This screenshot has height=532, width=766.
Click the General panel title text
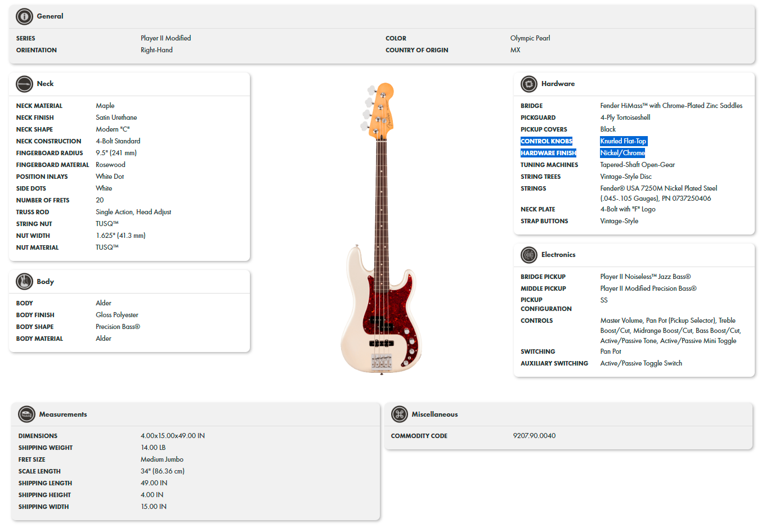coord(50,16)
